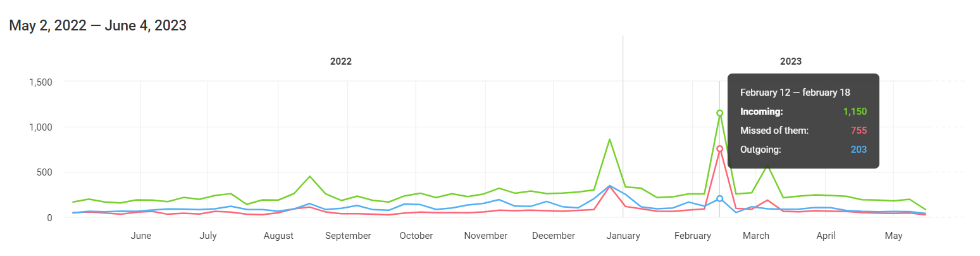This screenshot has width=980, height=256.
Task: Click the date range heading May 2, 2022 — June 4, 2023
Action: pos(97,25)
